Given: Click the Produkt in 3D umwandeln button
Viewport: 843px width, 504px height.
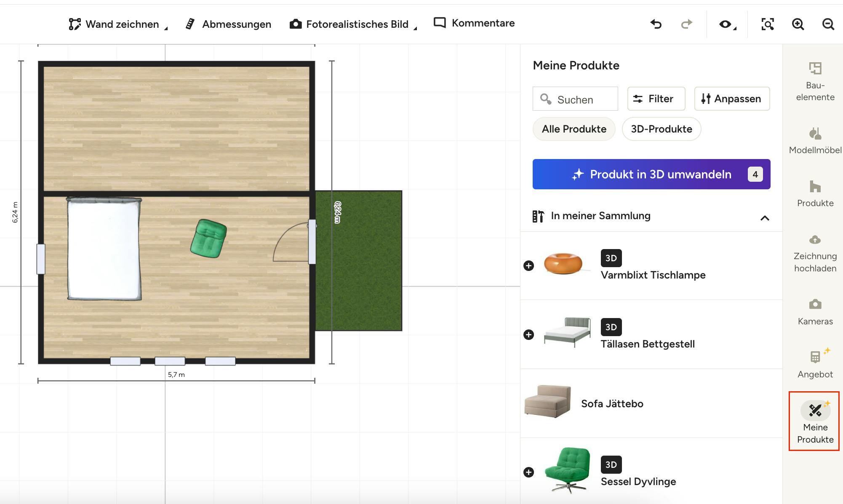Looking at the screenshot, I should coord(651,174).
